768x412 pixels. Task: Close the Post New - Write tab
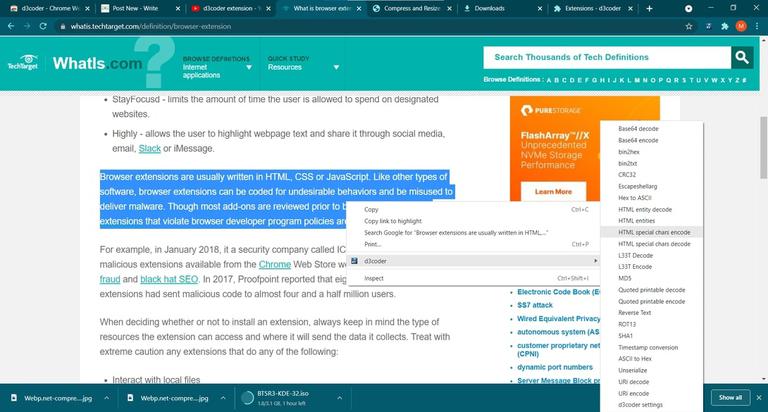pos(178,8)
